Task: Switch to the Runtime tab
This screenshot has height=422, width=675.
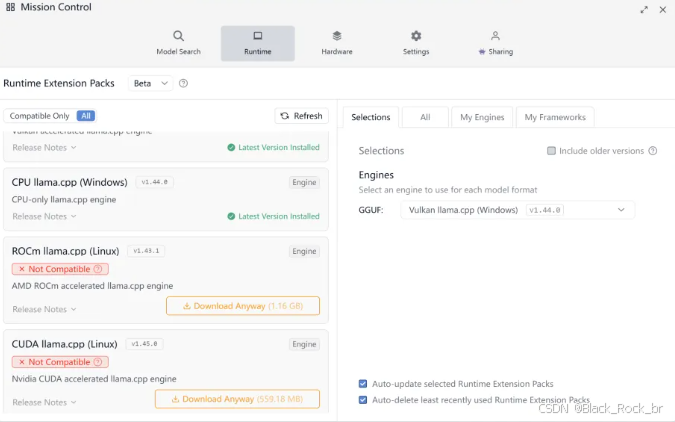Action: (257, 43)
